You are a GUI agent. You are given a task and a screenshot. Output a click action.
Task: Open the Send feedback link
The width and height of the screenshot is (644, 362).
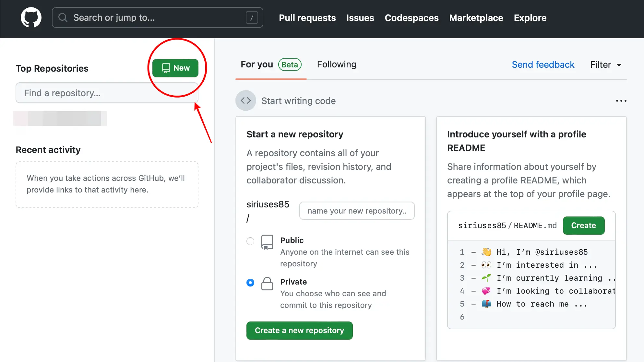tap(543, 64)
